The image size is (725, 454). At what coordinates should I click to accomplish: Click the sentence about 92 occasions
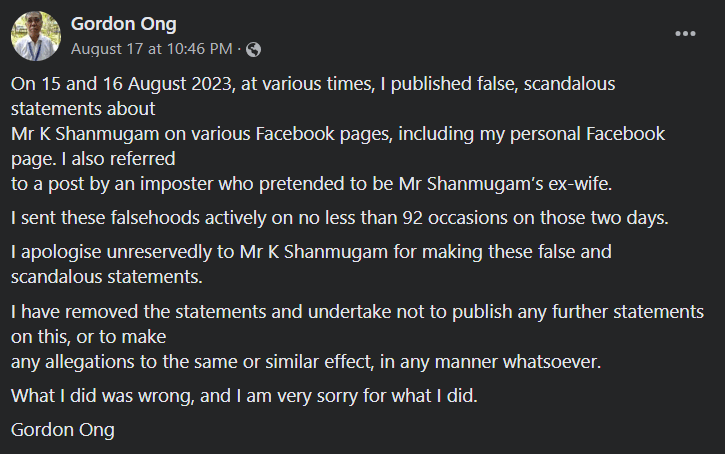(340, 218)
